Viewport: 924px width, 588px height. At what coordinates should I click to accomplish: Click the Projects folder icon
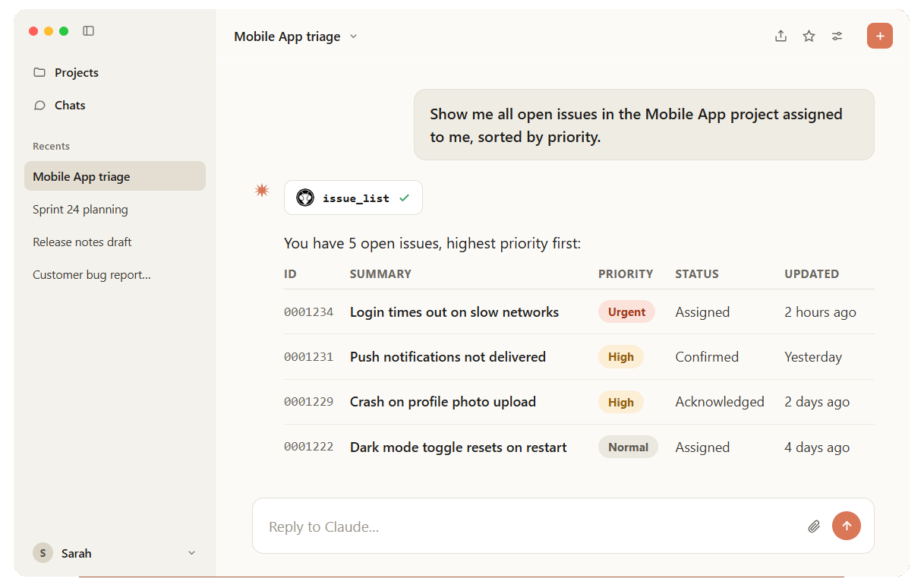[39, 73]
